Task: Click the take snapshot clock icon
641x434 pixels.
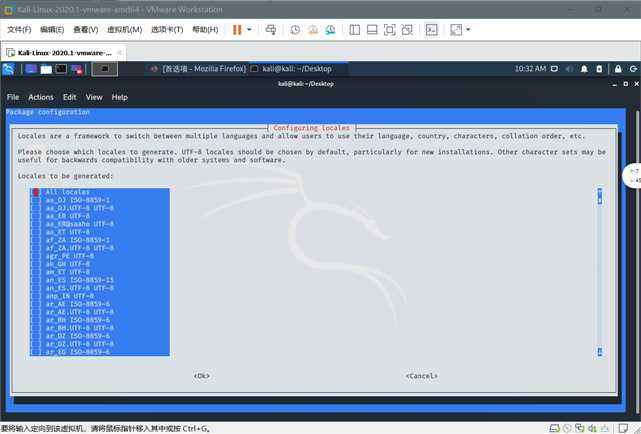Action: tap(295, 29)
